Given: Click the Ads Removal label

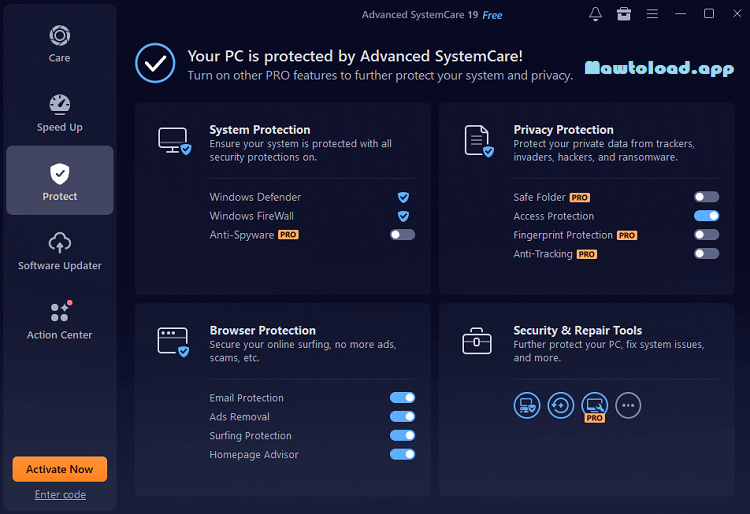Looking at the screenshot, I should [239, 417].
